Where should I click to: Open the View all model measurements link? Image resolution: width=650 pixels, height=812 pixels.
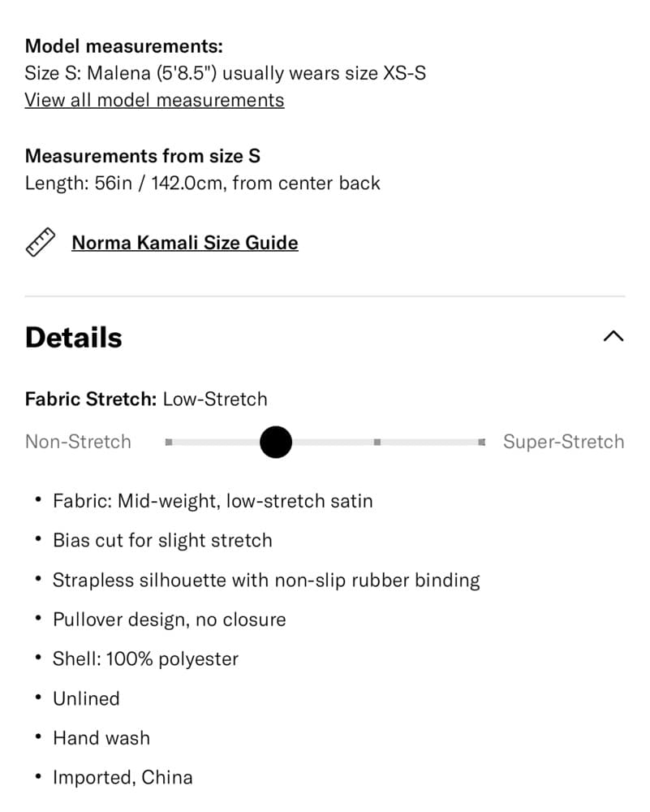click(x=154, y=100)
